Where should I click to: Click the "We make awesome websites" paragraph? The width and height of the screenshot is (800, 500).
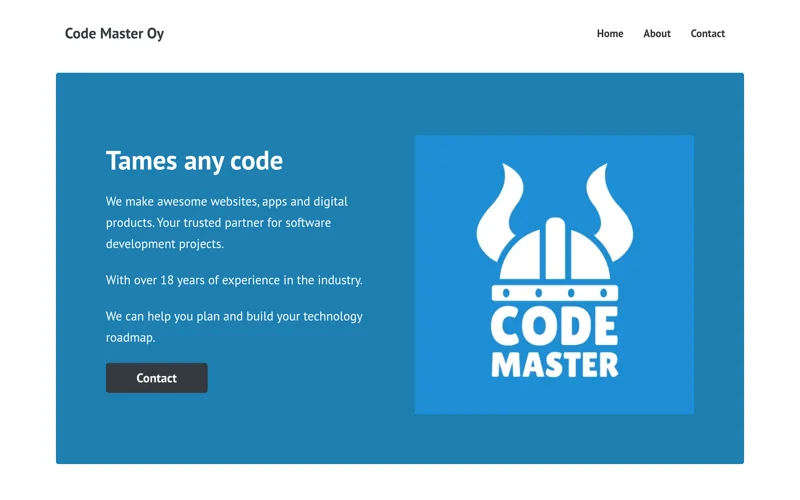pos(227,222)
